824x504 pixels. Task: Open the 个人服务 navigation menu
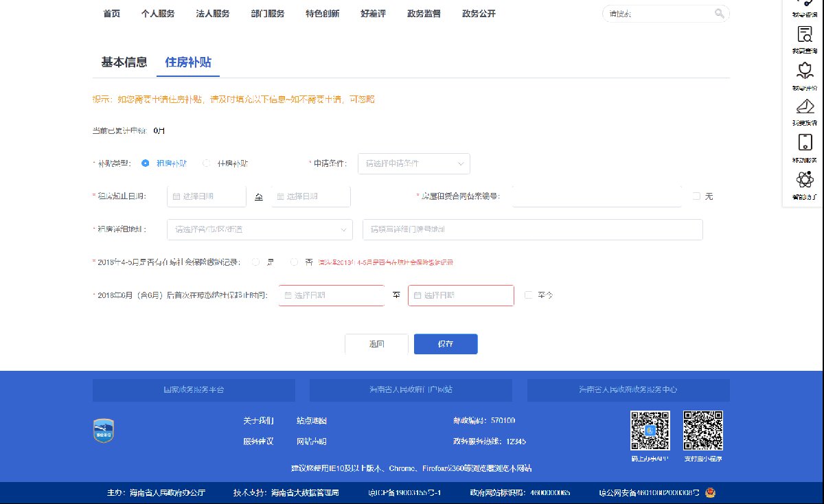click(158, 14)
